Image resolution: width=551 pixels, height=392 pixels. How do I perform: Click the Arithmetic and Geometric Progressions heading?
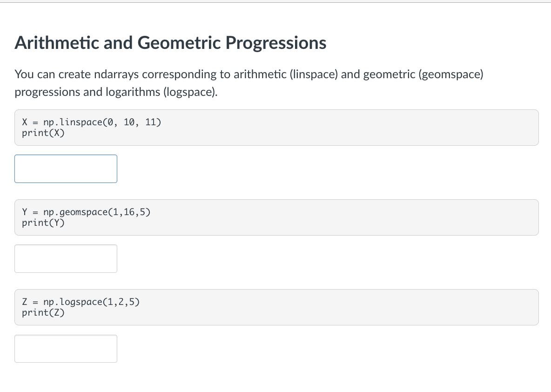coord(170,43)
